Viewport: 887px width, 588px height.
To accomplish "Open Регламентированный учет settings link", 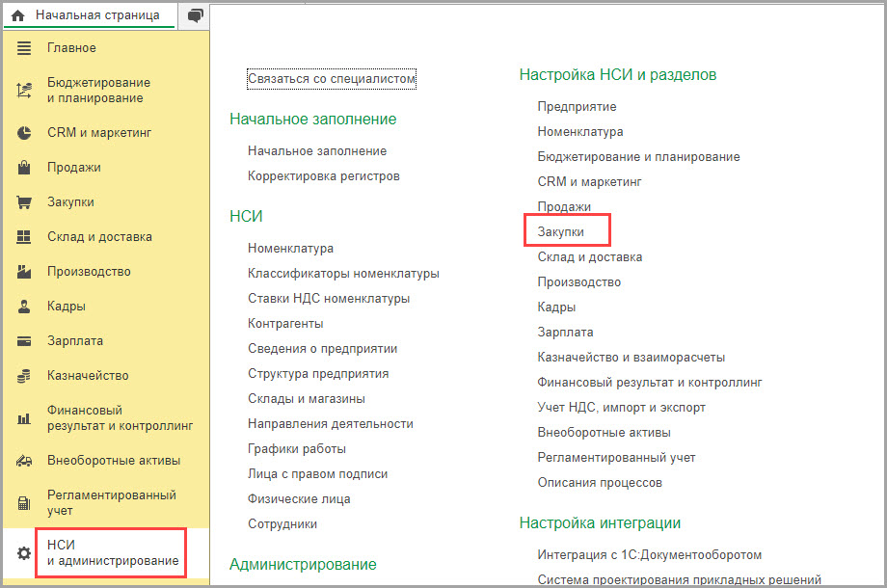I will [x=617, y=458].
